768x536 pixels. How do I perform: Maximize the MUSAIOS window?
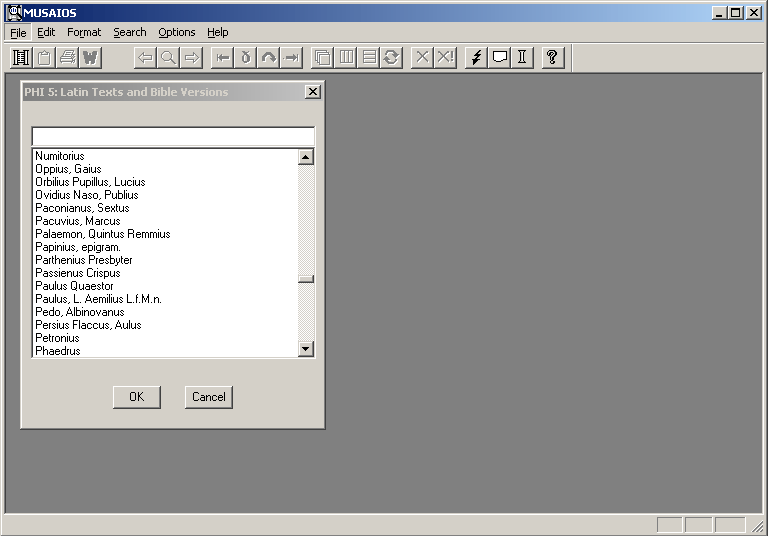(x=736, y=13)
